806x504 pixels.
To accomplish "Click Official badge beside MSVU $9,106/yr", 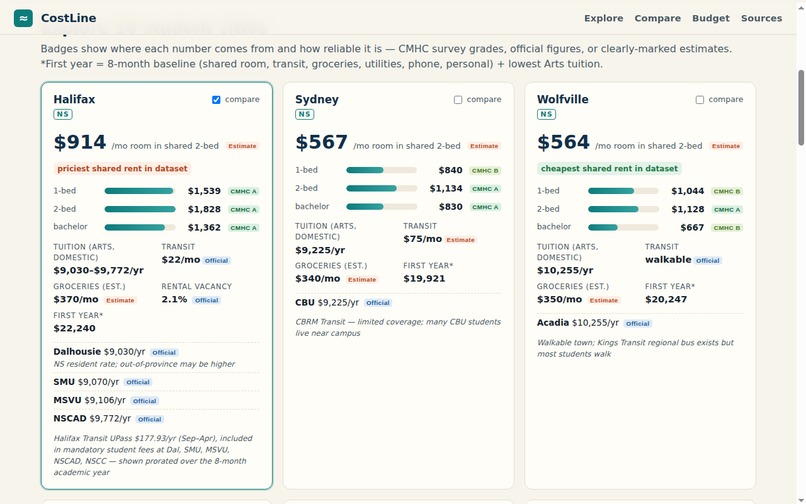I will coord(145,401).
